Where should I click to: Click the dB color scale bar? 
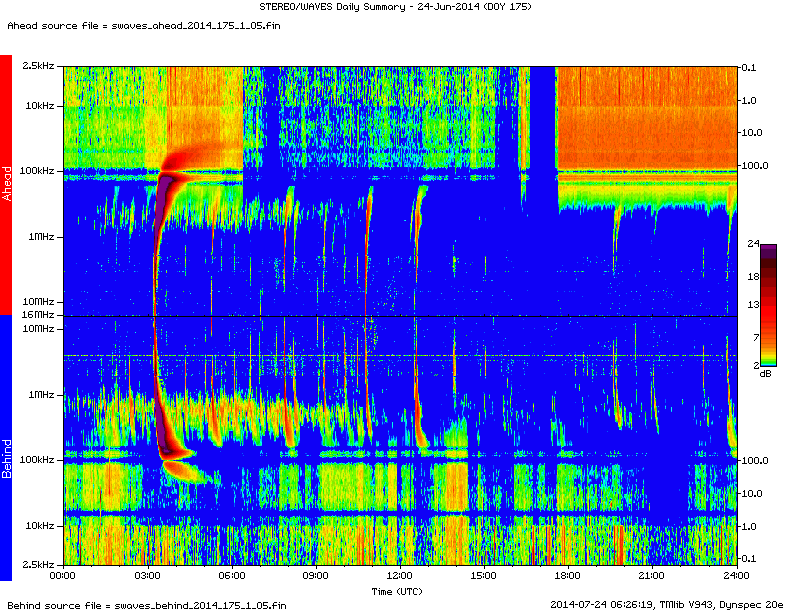tap(768, 305)
